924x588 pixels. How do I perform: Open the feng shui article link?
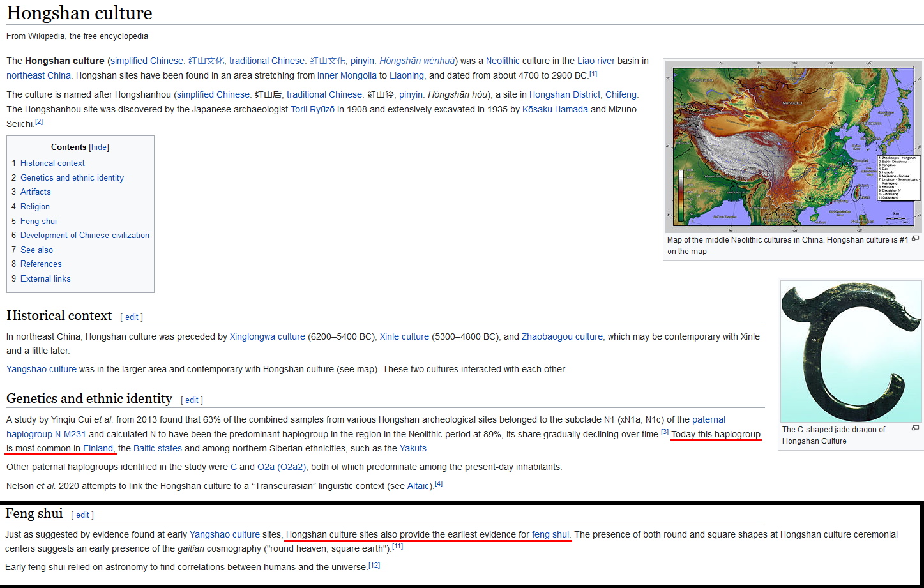(550, 535)
